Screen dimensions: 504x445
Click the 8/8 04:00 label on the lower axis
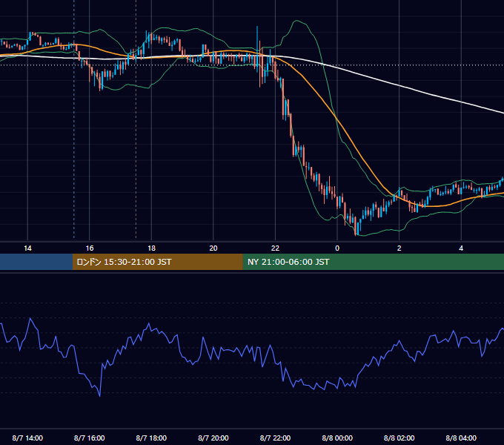[461, 438]
